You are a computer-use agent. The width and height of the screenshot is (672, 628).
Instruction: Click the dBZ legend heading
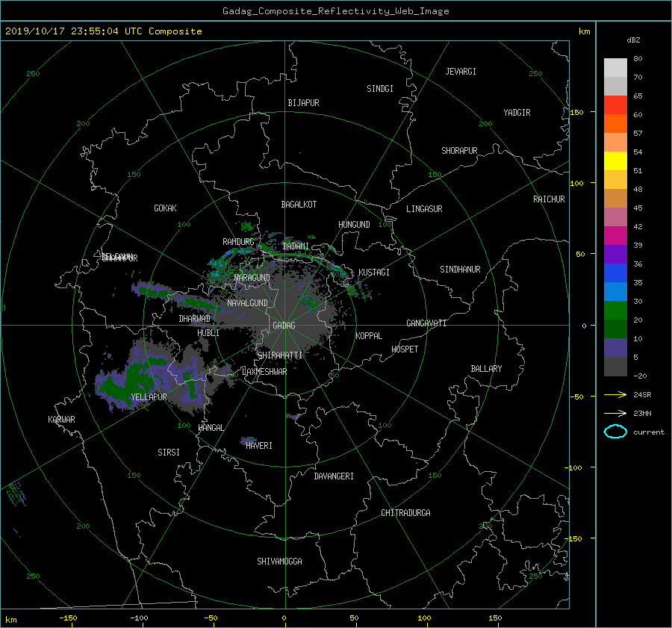pyautogui.click(x=633, y=40)
